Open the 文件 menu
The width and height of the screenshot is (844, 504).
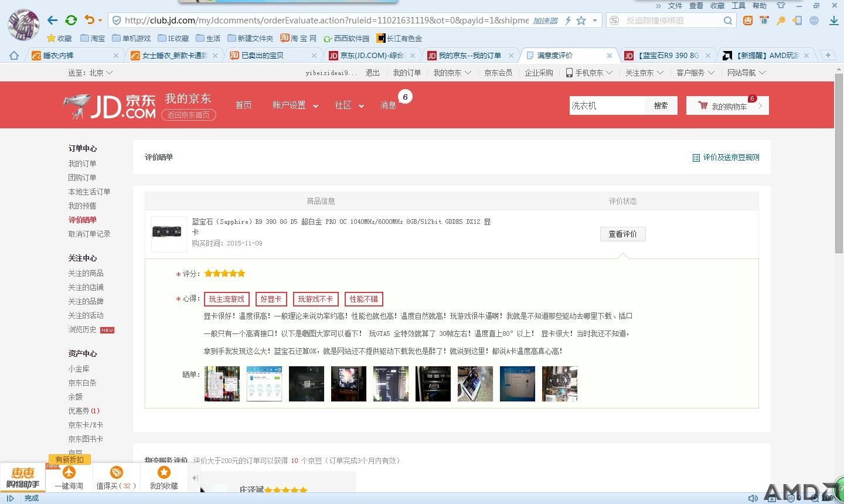[x=675, y=5]
